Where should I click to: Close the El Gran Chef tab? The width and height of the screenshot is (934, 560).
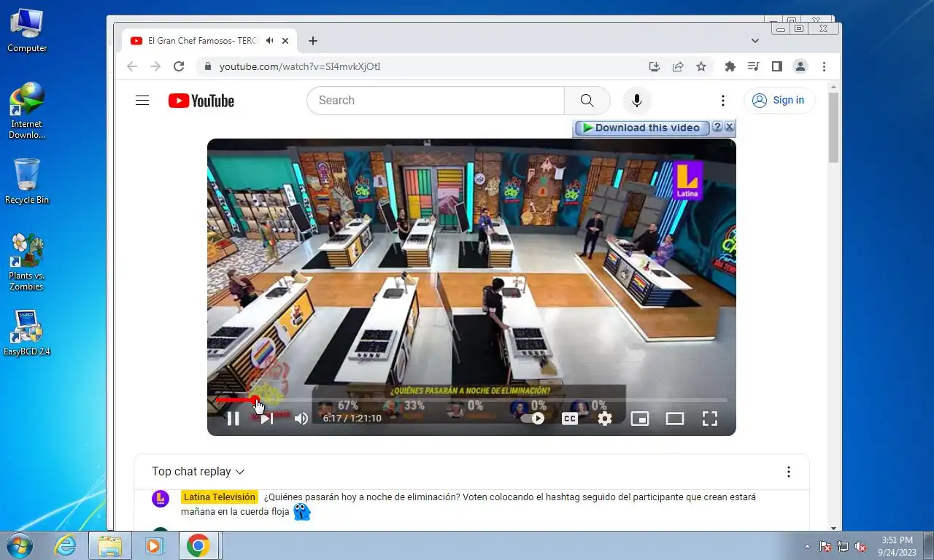click(x=285, y=41)
